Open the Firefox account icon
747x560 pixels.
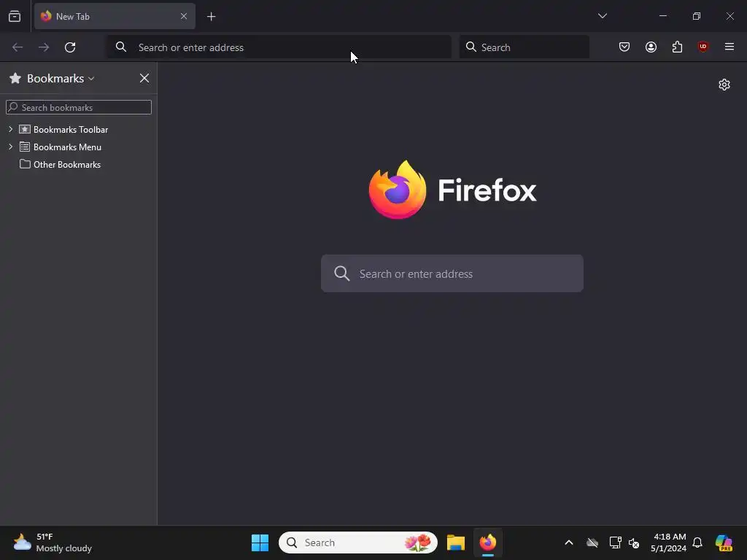pyautogui.click(x=651, y=47)
